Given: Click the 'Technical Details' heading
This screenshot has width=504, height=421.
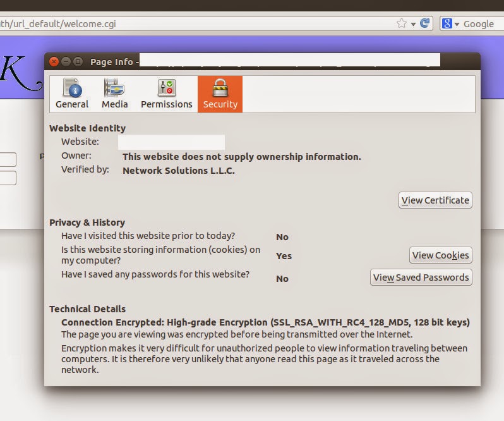Looking at the screenshot, I should coord(87,309).
